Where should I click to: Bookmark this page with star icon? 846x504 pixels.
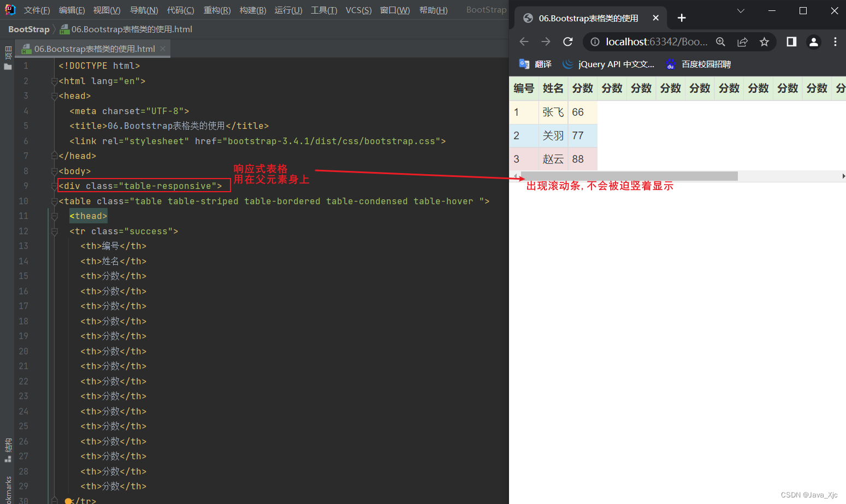(x=764, y=41)
